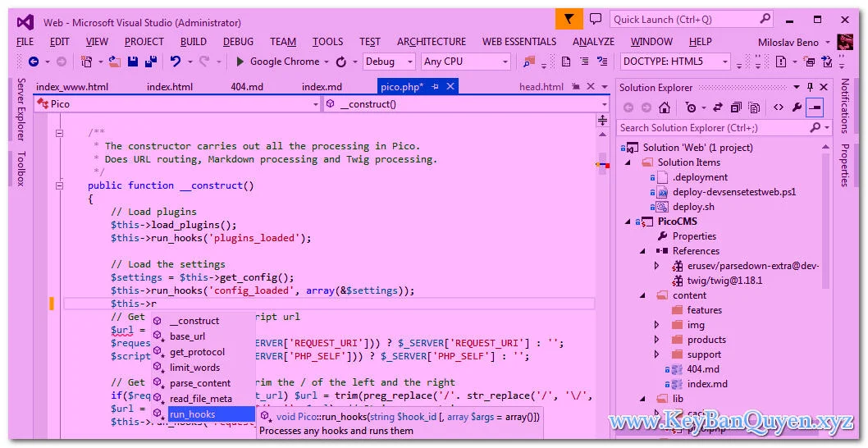
Task: Open the Google Chrome browser target dropdown arrow
Action: [327, 62]
